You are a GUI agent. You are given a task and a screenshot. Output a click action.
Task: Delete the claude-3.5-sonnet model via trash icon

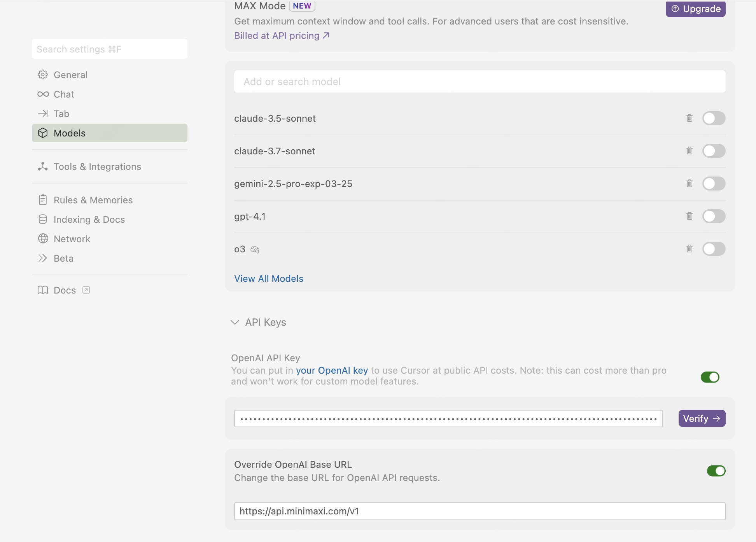(689, 118)
